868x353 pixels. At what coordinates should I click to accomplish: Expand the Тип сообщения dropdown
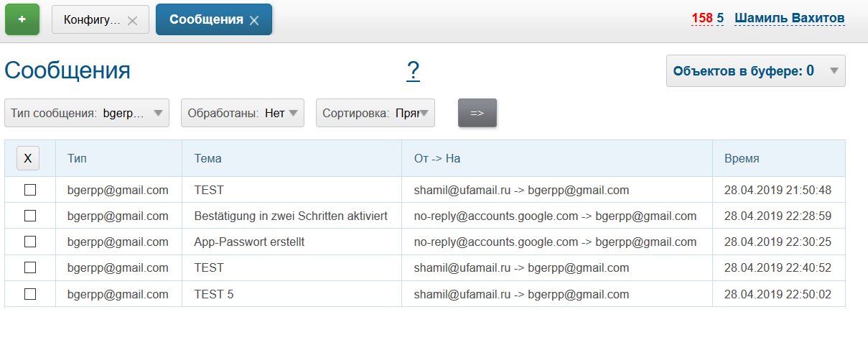(x=87, y=113)
